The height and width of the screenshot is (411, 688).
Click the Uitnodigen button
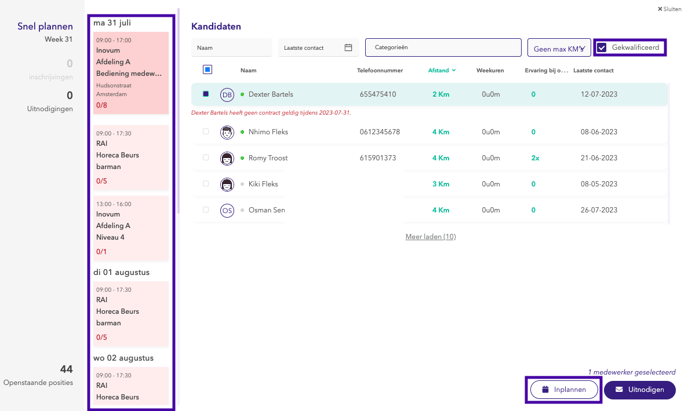639,390
